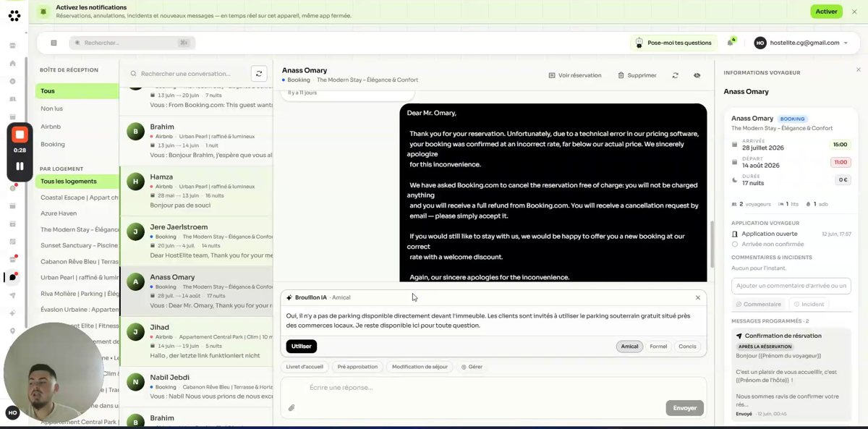The image size is (868, 429).
Task: Toggle the crossed-eye hide conversation icon
Action: 697,75
